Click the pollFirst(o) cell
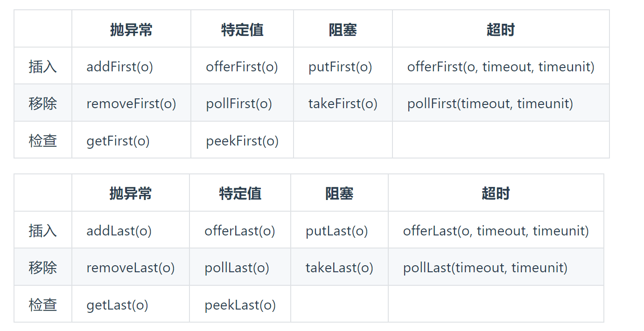The height and width of the screenshot is (331, 644). click(239, 103)
